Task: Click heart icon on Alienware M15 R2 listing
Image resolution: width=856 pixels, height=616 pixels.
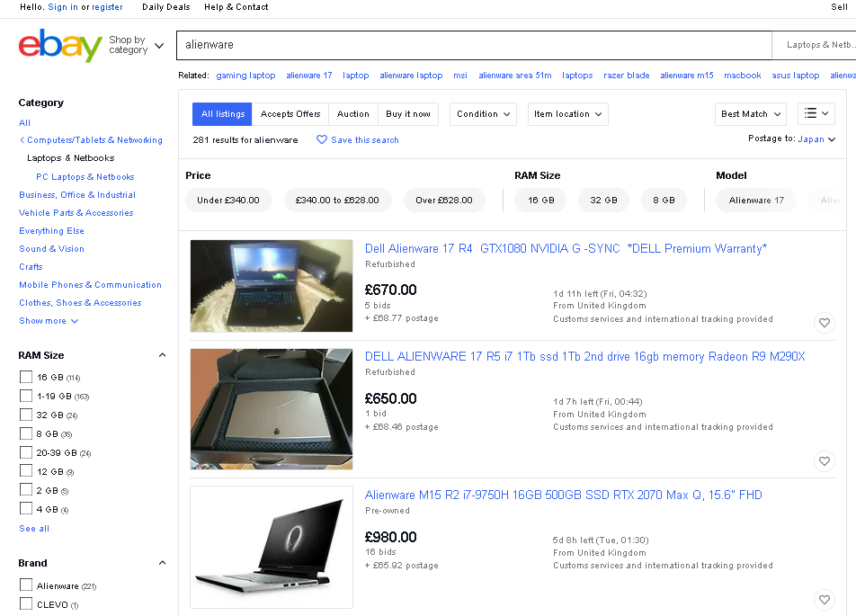Action: (825, 600)
